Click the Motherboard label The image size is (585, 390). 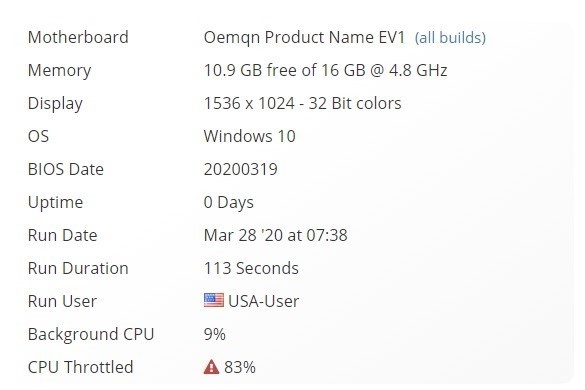coord(78,37)
